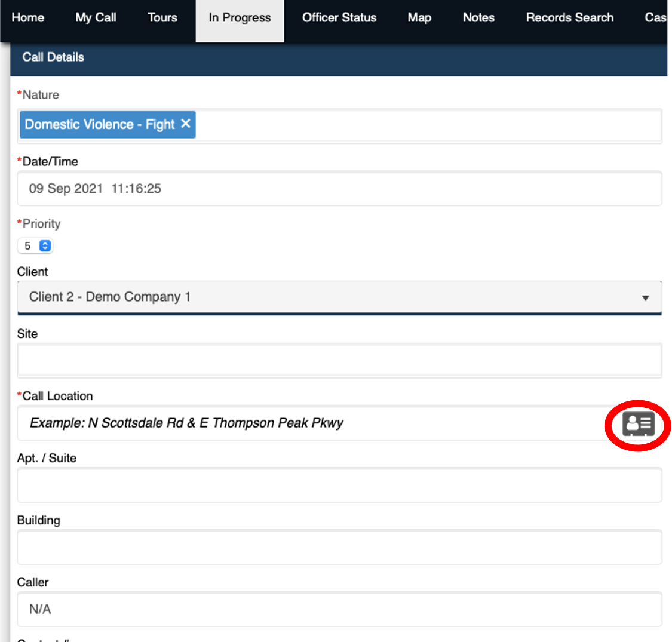Expand the Client dropdown
This screenshot has width=672, height=642.
click(x=335, y=297)
